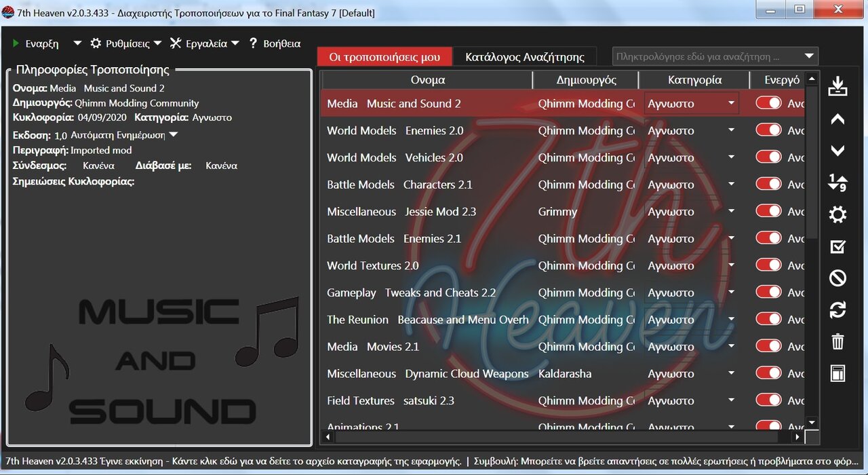This screenshot has height=475, width=868.
Task: Toggle The Reunion Beacause mod switch
Action: coord(768,319)
